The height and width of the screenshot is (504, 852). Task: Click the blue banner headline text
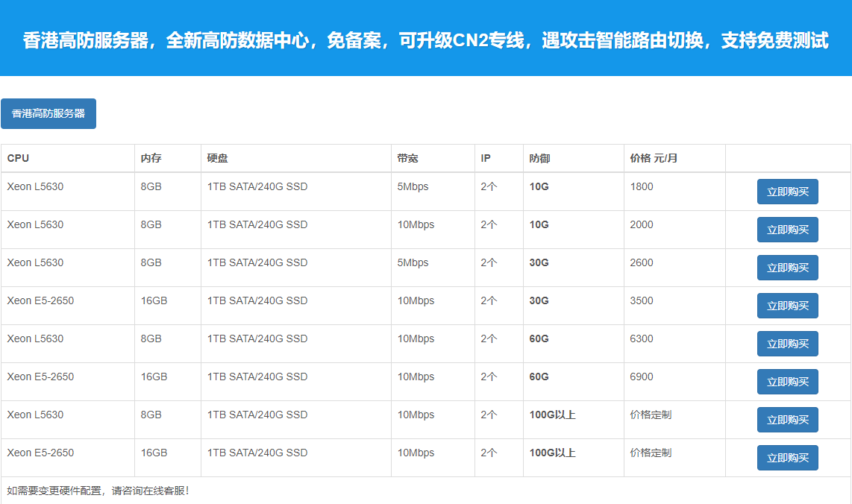[425, 40]
